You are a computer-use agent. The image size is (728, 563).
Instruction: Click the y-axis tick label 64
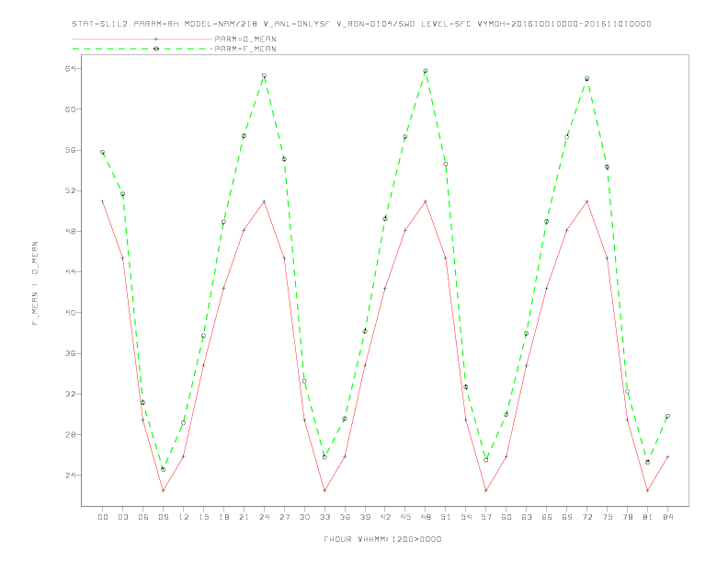[x=70, y=69]
